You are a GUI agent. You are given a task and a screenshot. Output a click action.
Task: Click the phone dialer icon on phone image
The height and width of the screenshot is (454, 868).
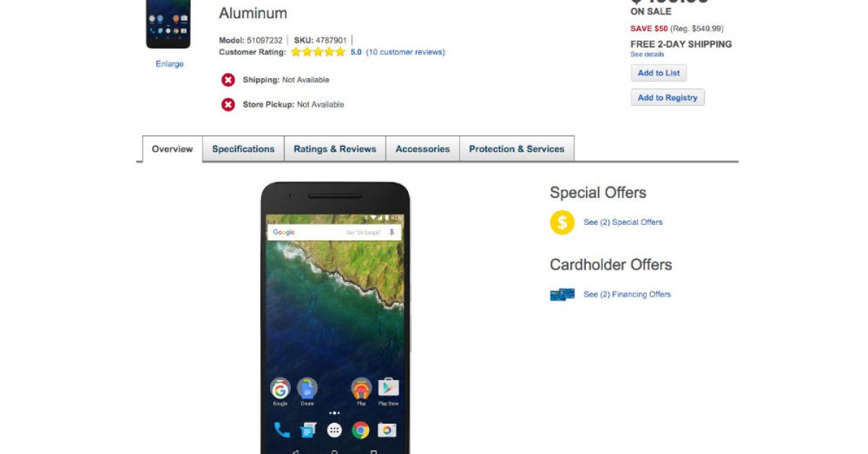coord(281,431)
